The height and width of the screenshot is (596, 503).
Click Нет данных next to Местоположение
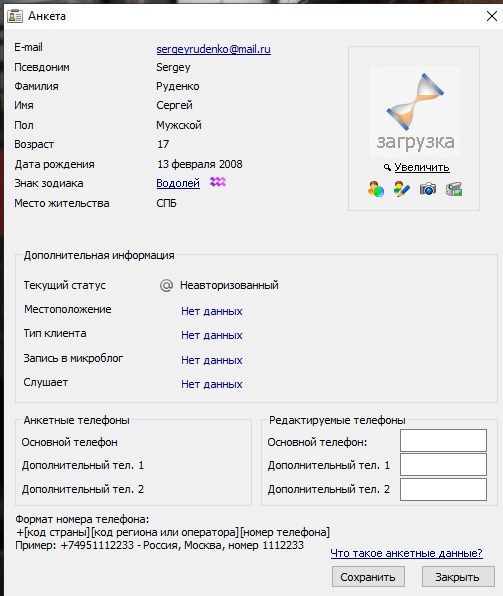212,311
